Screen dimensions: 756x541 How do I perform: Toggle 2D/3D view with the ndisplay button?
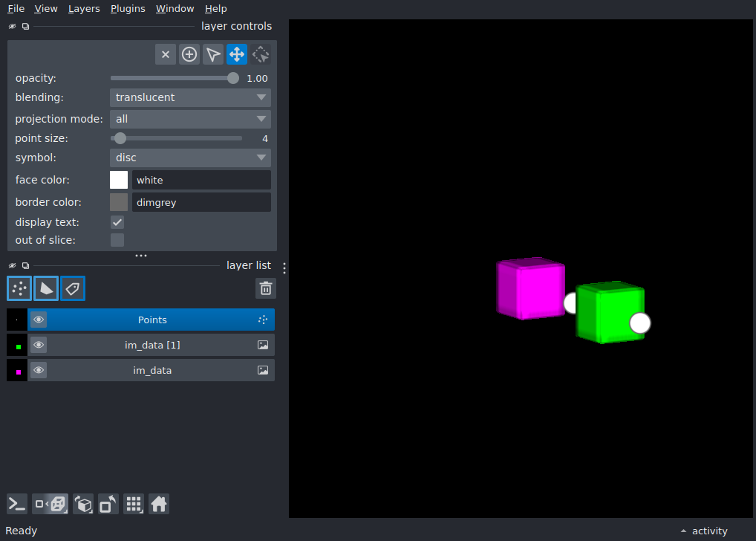click(x=50, y=505)
